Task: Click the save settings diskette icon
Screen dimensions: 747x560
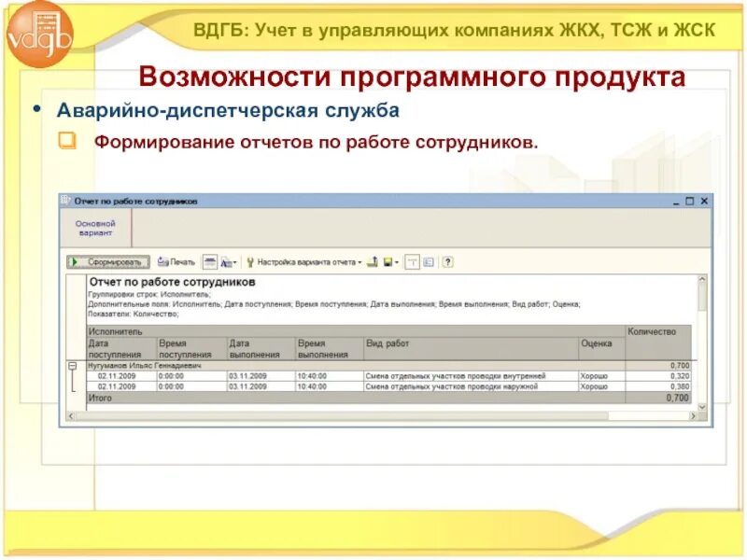Action: [388, 262]
